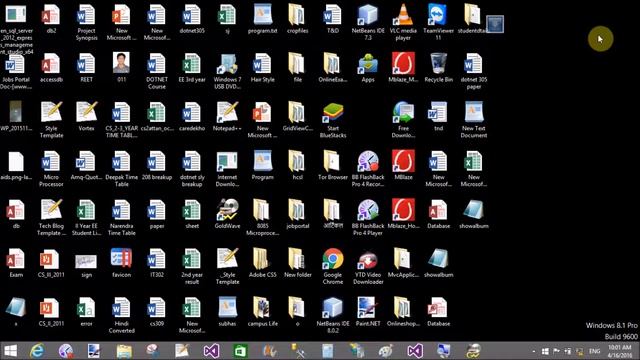Select the 208 breakup document
The width and height of the screenshot is (640, 360).
point(157,165)
